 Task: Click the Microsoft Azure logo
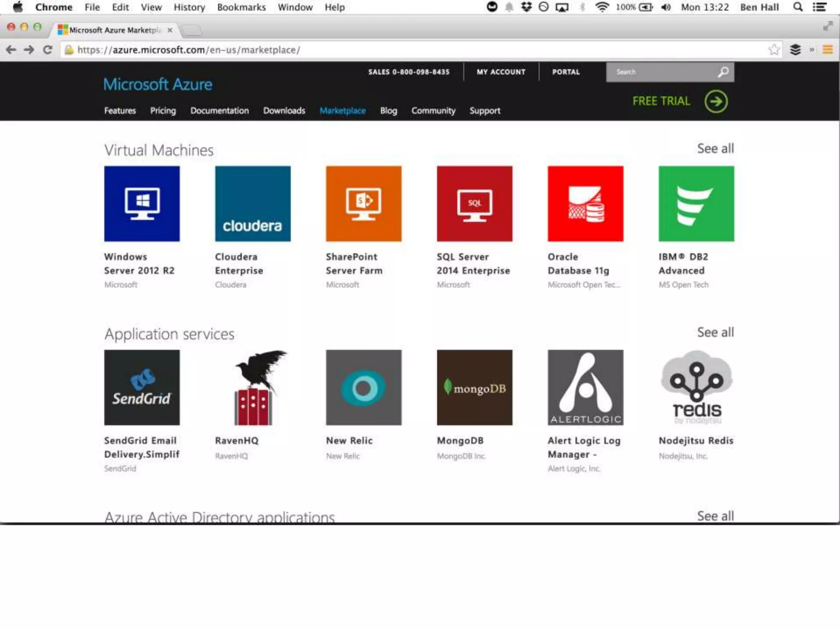coord(158,84)
